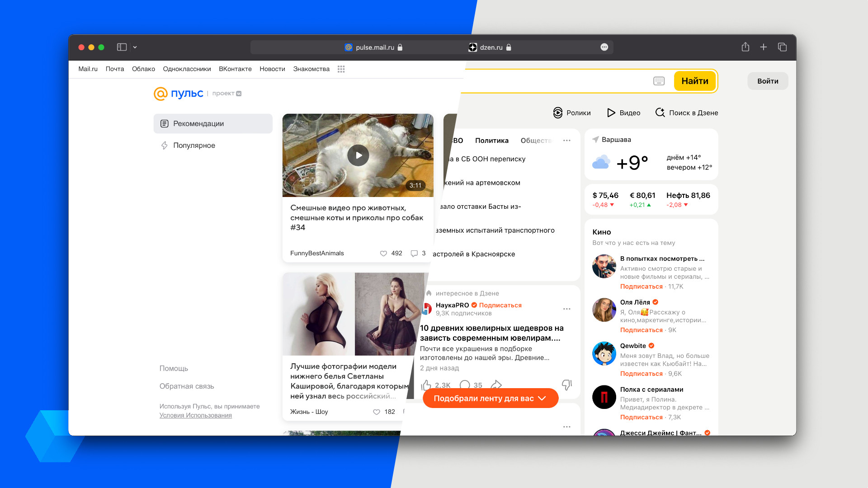Open the Share icon in Safari toolbar
The image size is (868, 488).
click(x=745, y=47)
